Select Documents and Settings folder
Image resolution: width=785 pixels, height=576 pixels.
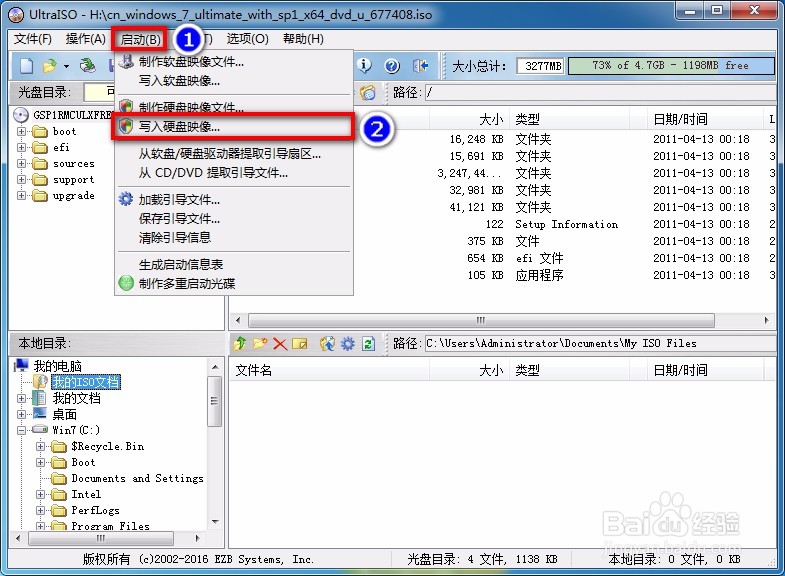pos(137,478)
